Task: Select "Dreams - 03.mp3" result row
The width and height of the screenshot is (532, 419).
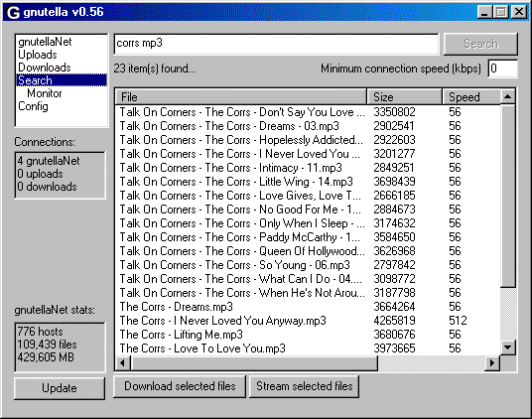Action: tap(308, 126)
